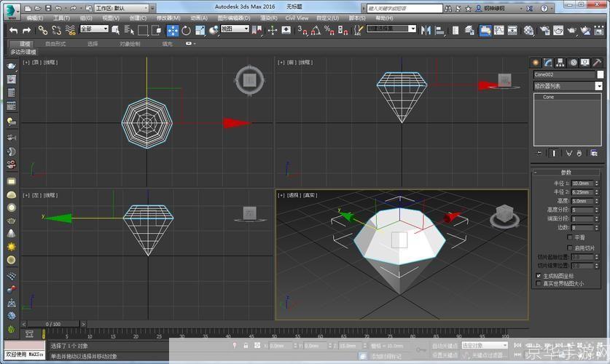Open the 修改器(M) menu
Viewport: 610px width, 364px height.
click(x=168, y=18)
